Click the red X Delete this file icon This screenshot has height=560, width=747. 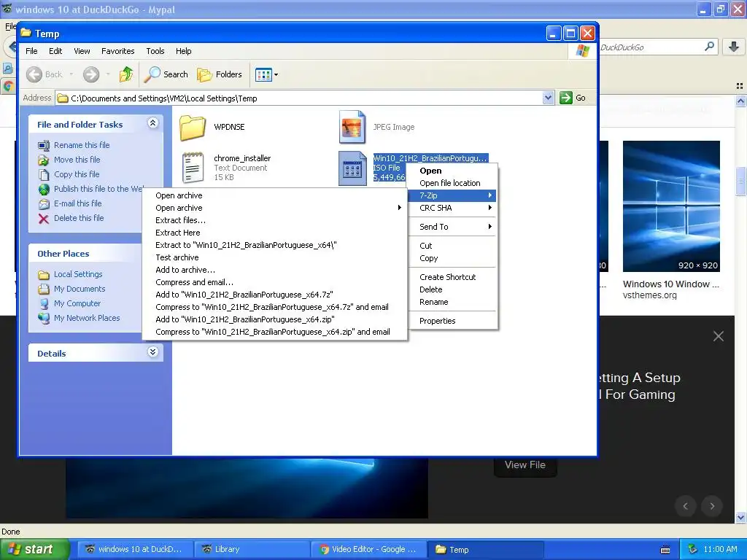(x=44, y=219)
